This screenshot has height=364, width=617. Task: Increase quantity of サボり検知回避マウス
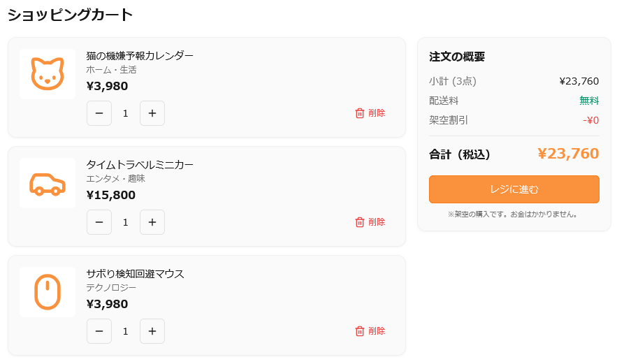152,331
